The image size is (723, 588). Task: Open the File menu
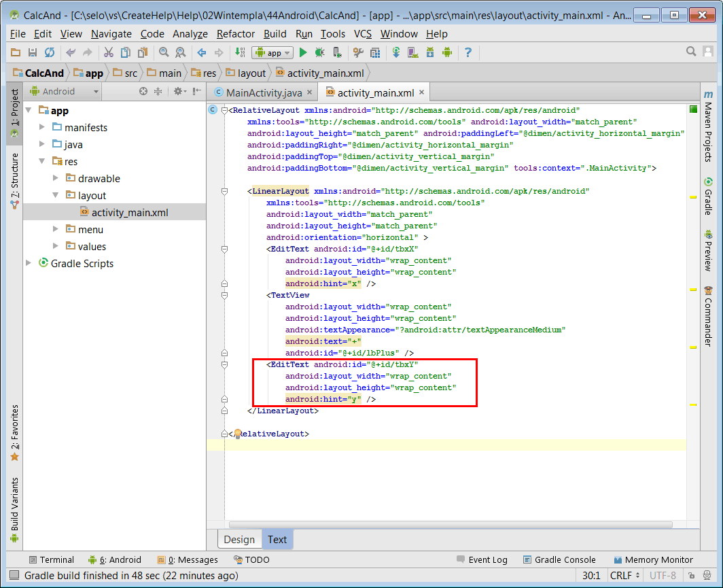tap(18, 34)
